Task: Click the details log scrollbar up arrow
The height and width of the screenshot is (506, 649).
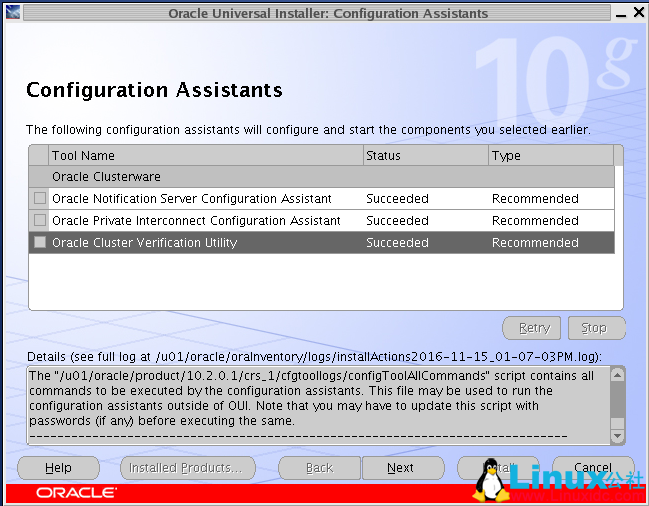Action: tap(617, 375)
